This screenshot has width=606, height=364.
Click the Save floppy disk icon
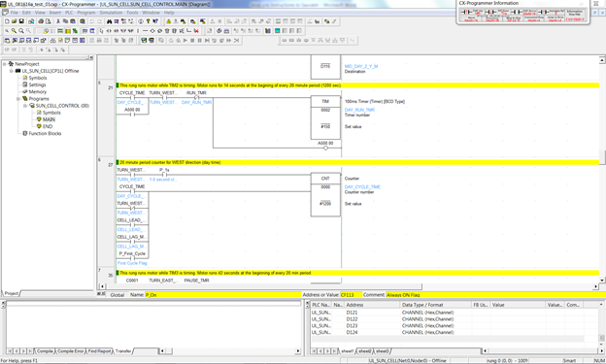[21, 21]
